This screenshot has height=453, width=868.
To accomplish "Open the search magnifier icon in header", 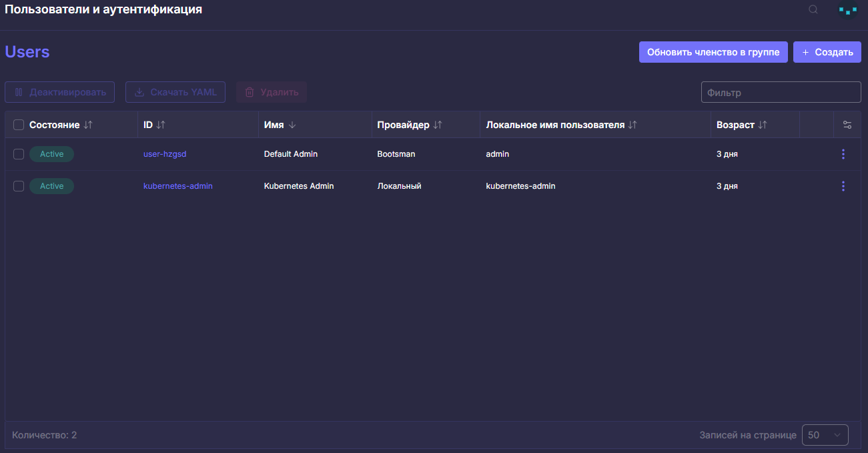I will 813,9.
